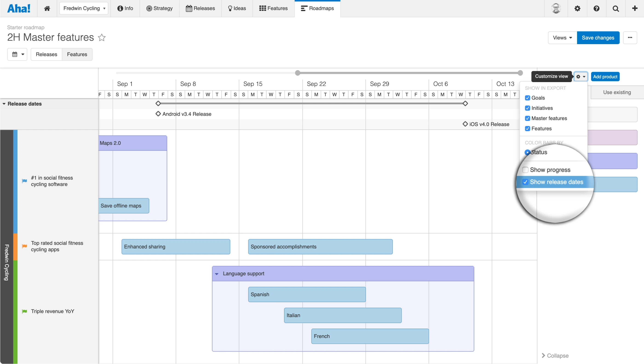Switch to the Ideas tab
Viewport: 644px width, 364px height.
(237, 8)
